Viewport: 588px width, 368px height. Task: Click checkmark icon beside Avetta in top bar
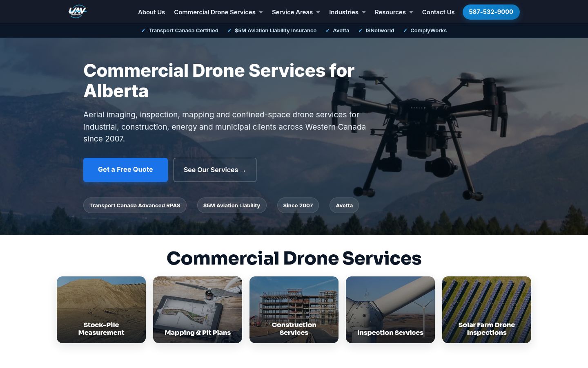pyautogui.click(x=327, y=31)
